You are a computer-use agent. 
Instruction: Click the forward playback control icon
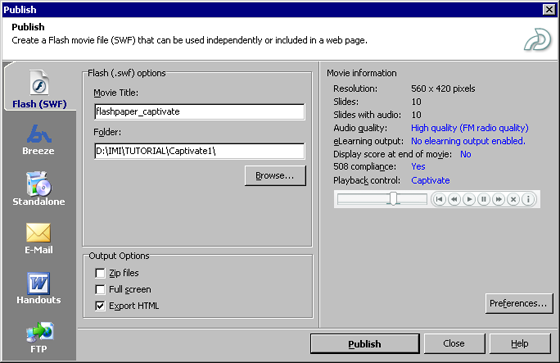coord(498,199)
